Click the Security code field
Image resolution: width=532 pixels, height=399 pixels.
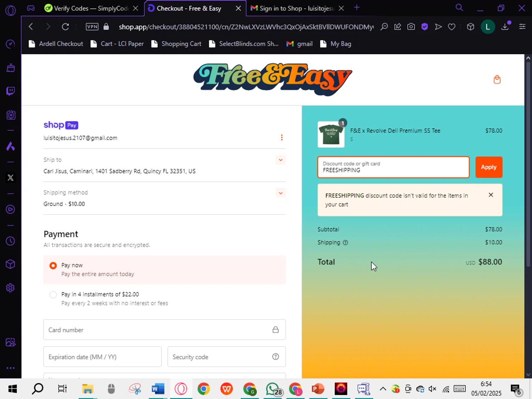tap(227, 357)
